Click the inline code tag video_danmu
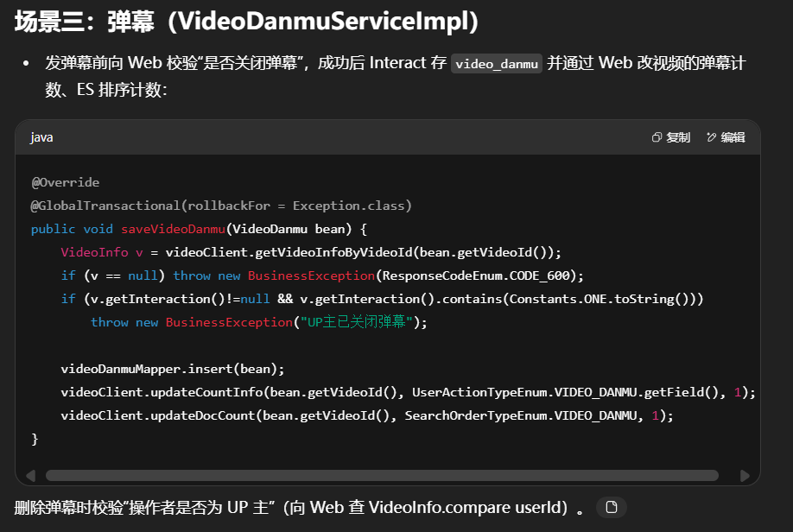This screenshot has width=793, height=532. pos(497,65)
